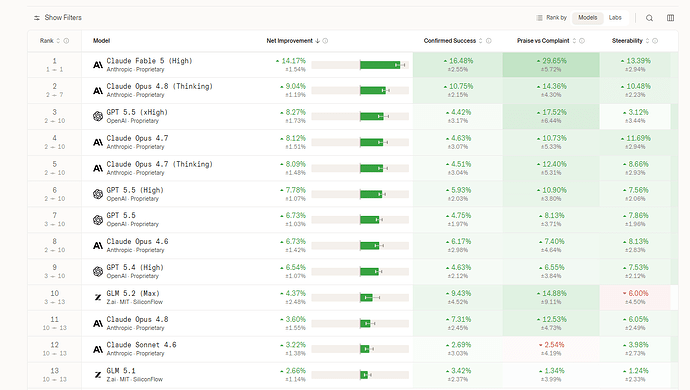Click Anthropic logo for Claude Opus 4.7 (Thinking)
This screenshot has width=690, height=390.
coord(98,168)
